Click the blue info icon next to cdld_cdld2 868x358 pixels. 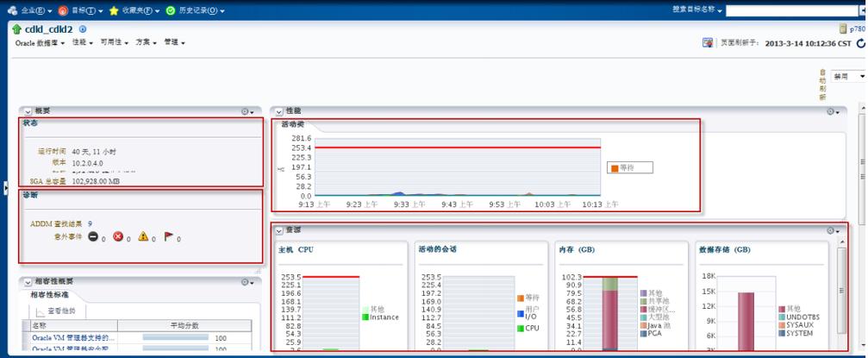pos(83,29)
